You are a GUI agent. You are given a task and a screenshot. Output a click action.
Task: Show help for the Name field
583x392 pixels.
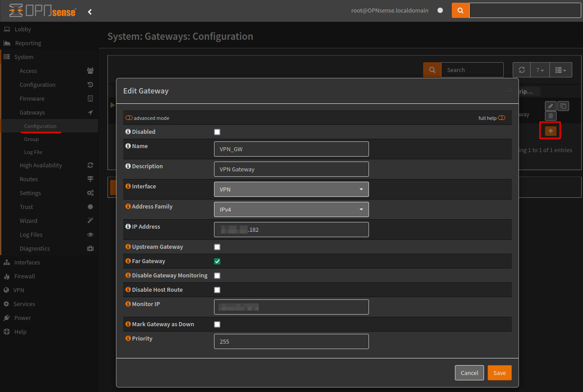pyautogui.click(x=128, y=146)
